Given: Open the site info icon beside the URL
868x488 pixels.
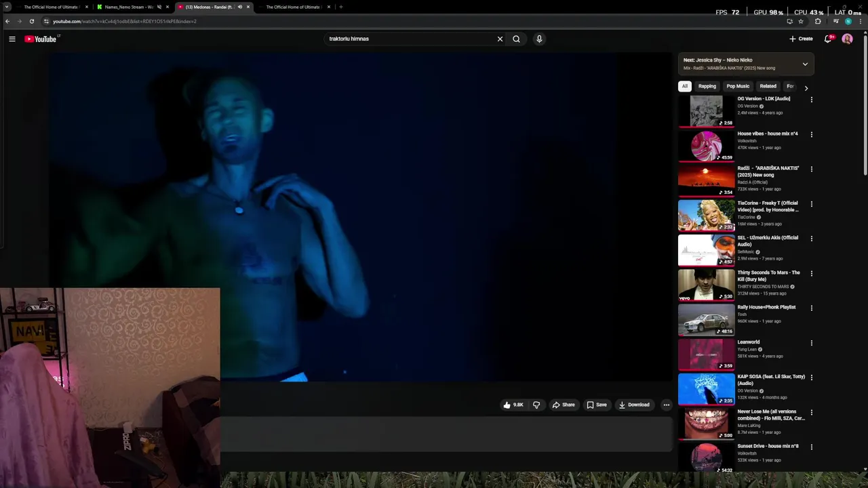Looking at the screenshot, I should click(46, 21).
